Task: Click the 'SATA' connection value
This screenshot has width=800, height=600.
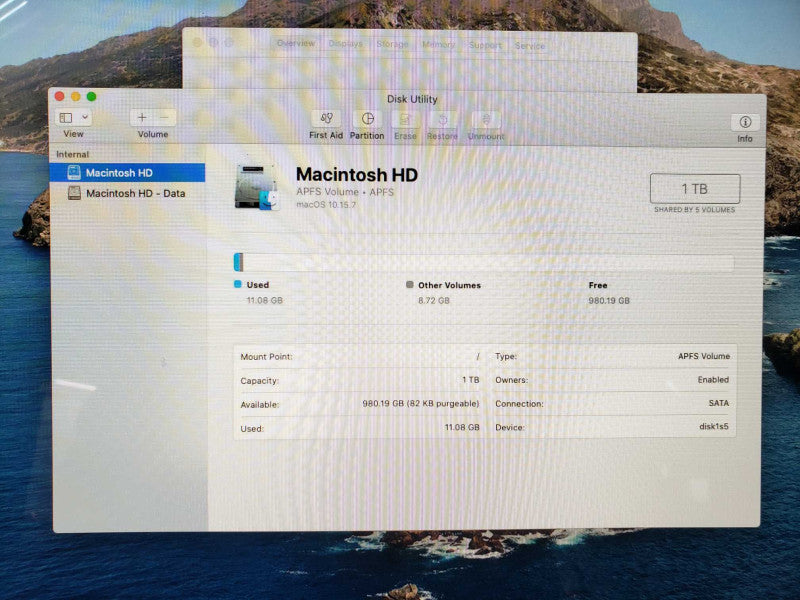Action: click(x=718, y=403)
